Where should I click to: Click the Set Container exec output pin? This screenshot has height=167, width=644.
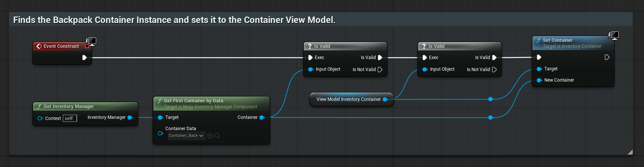click(x=607, y=57)
